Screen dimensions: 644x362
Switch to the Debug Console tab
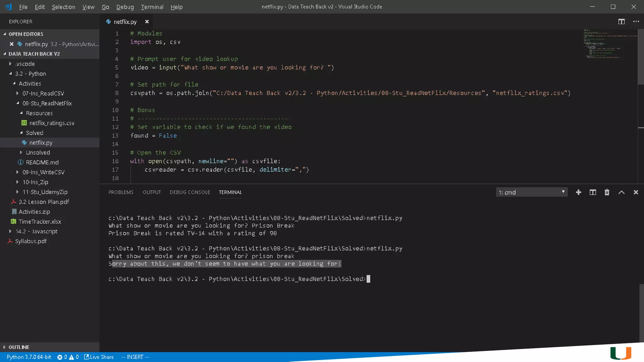190,192
